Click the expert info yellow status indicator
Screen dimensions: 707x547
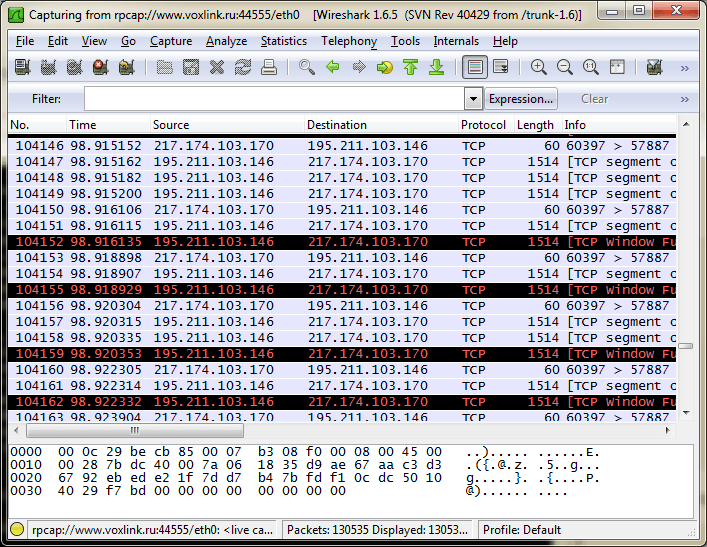(x=17, y=529)
